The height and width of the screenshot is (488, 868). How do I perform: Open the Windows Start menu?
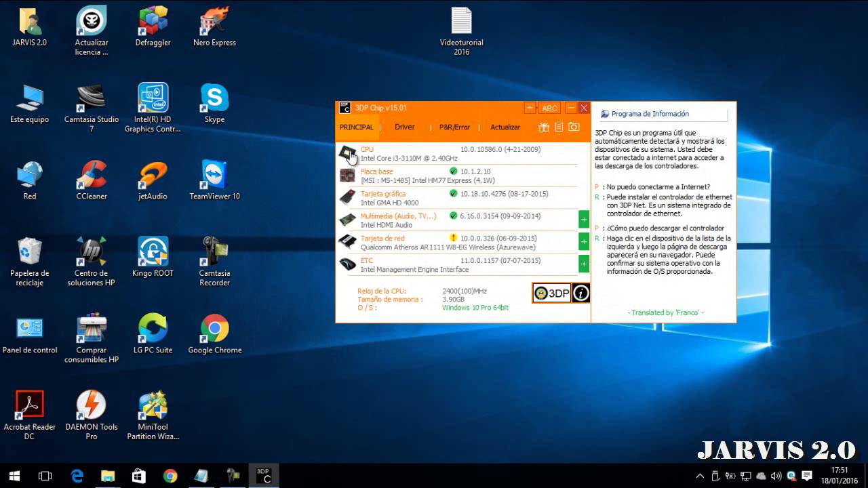15,476
